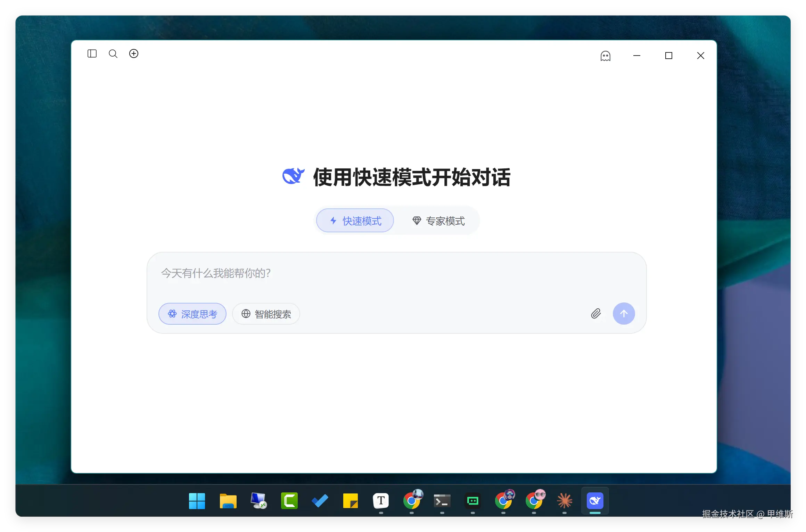Toggle 智能搜索 option

(x=266, y=314)
